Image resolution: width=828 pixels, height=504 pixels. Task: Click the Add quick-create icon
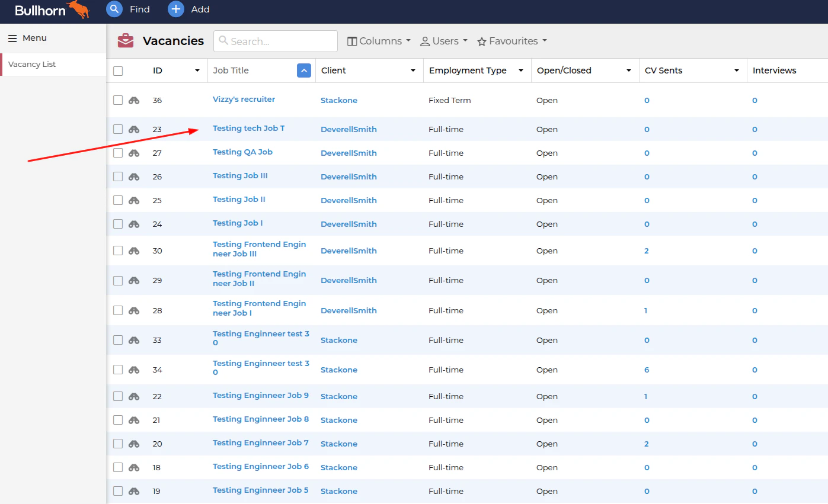click(175, 9)
